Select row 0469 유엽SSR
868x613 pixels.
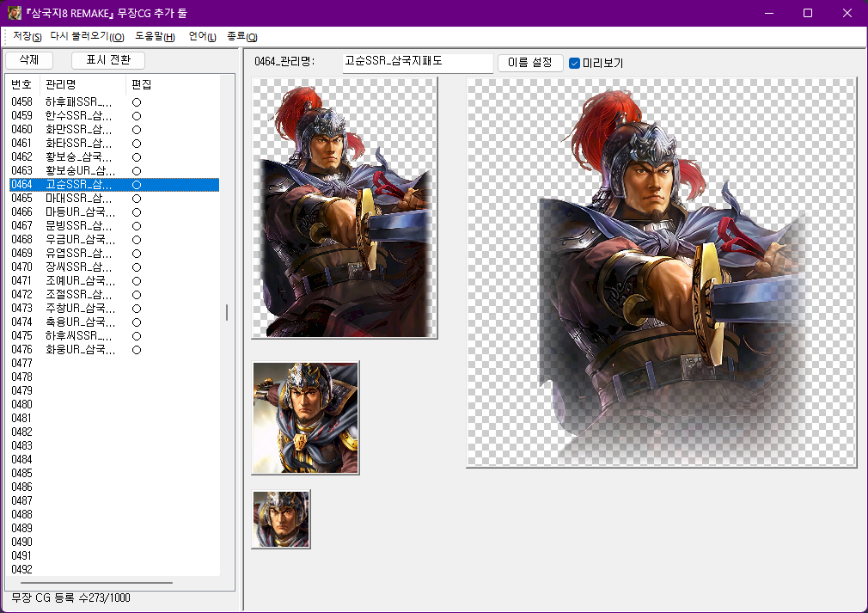(114, 253)
